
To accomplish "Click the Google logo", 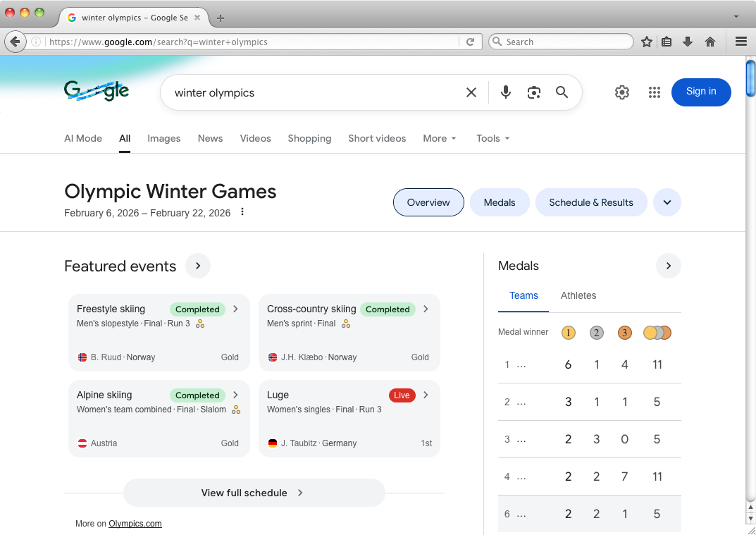I will click(x=97, y=91).
